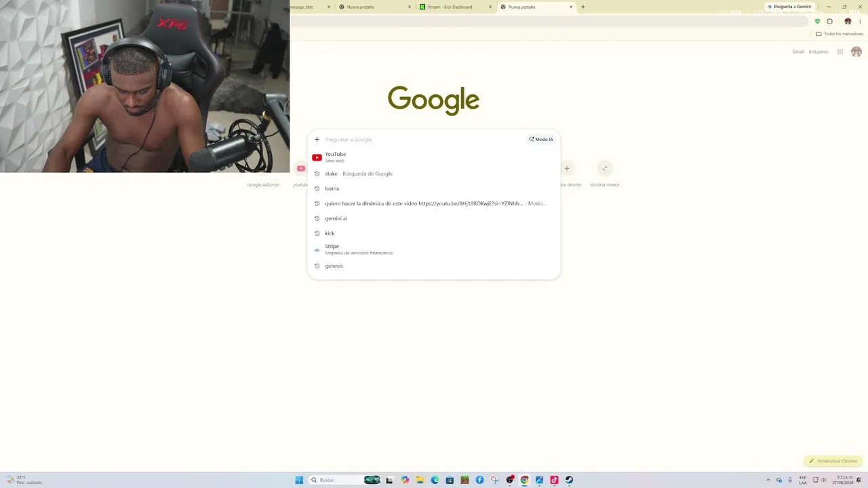Screen dimensions: 868x488
Task: Close the mepage_title tab
Action: click(x=329, y=7)
